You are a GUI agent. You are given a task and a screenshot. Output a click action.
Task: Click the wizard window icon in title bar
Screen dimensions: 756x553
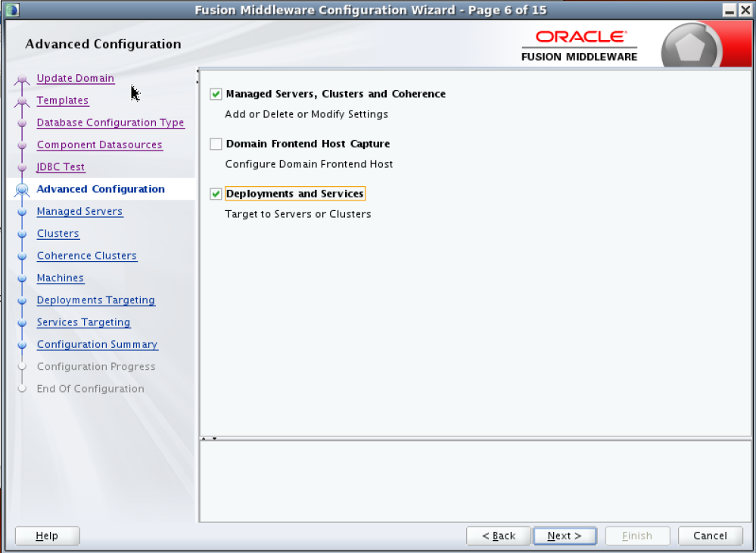click(x=12, y=10)
